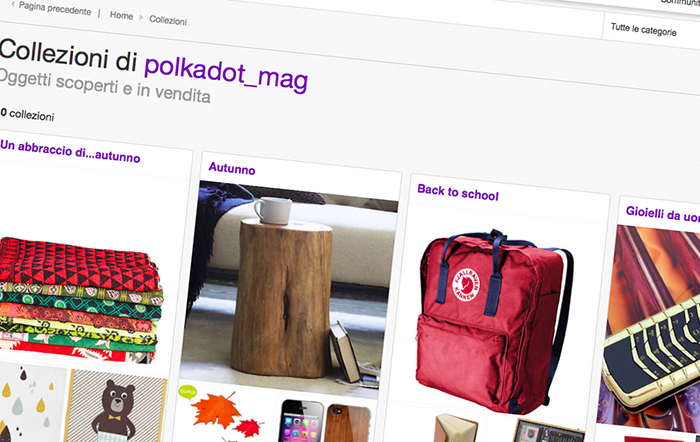Open the Un abbraccio di...autunno collection title
The width and height of the screenshot is (700, 442).
pos(70,151)
